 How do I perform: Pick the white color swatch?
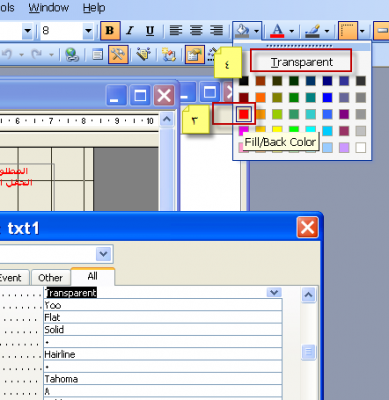pos(361,147)
